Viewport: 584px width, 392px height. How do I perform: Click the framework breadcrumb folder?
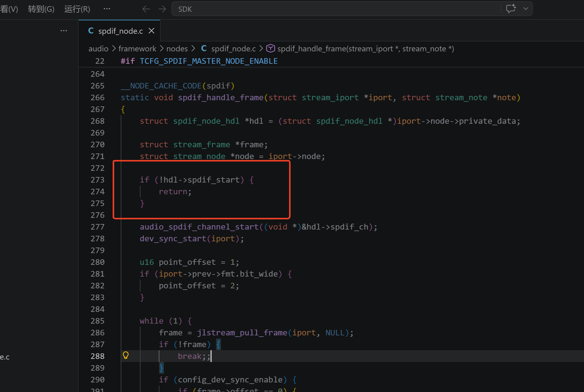point(137,49)
